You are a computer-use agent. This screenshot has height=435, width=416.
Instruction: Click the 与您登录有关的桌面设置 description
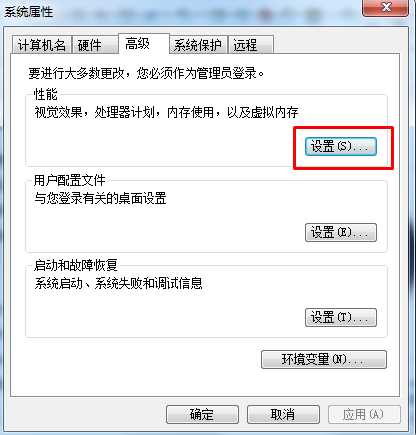click(100, 198)
